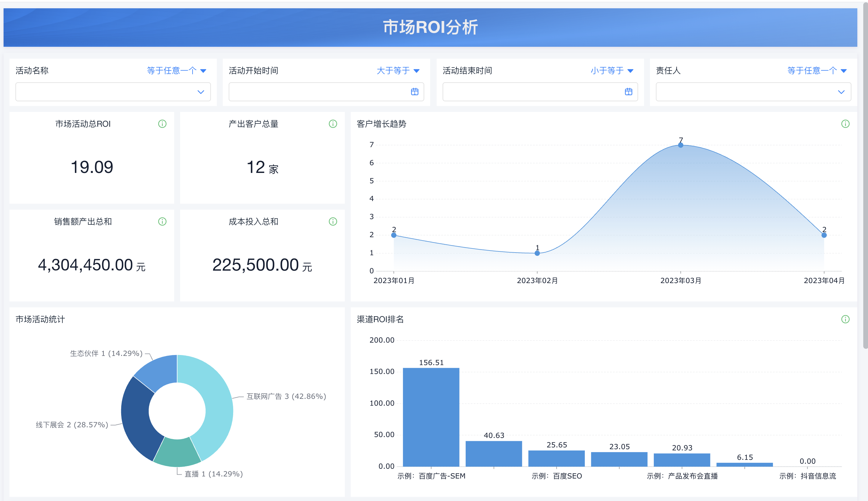Image resolution: width=868 pixels, height=501 pixels.
Task: Click info icon on 销售额产出总和 card
Action: [162, 221]
